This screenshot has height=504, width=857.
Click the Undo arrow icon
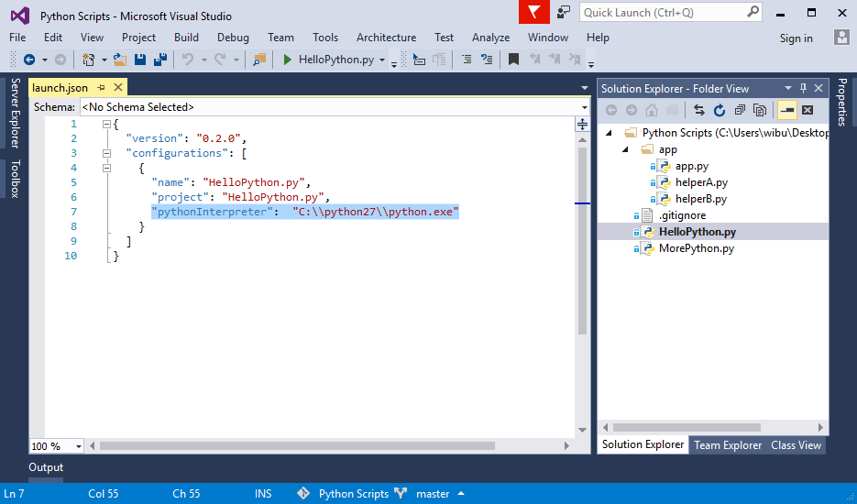point(188,60)
